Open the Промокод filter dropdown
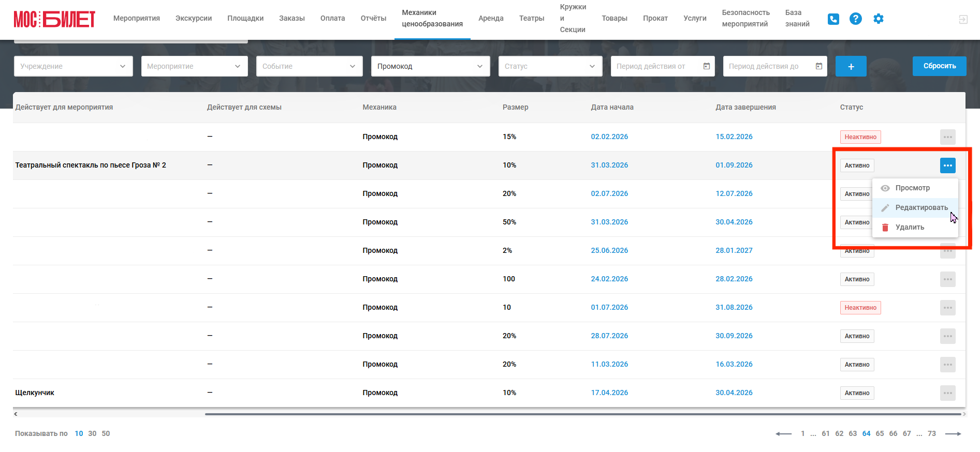This screenshot has height=452, width=980. click(430, 66)
